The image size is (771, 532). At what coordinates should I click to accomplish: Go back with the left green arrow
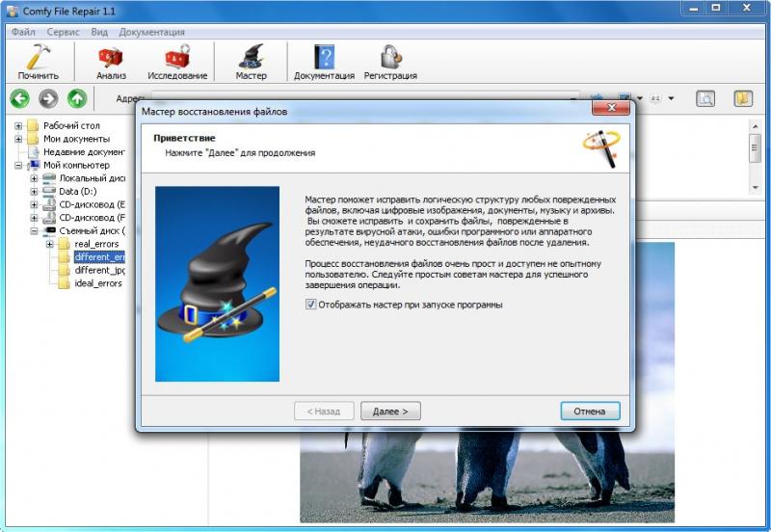click(19, 99)
